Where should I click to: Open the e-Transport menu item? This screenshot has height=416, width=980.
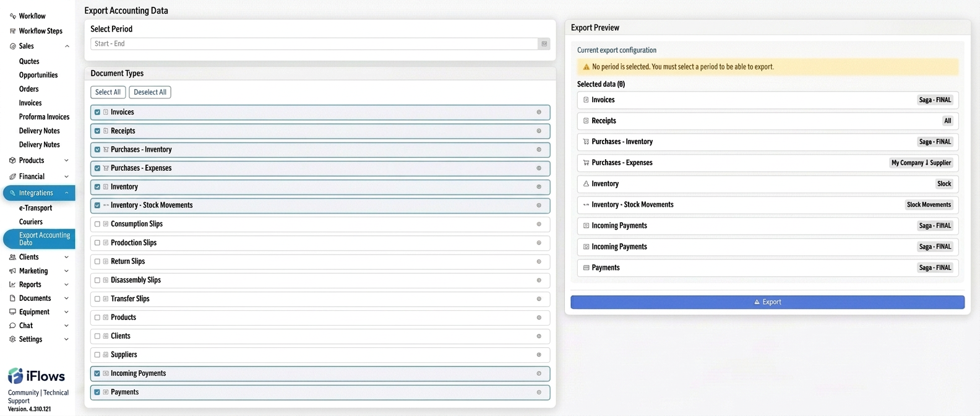click(35, 208)
